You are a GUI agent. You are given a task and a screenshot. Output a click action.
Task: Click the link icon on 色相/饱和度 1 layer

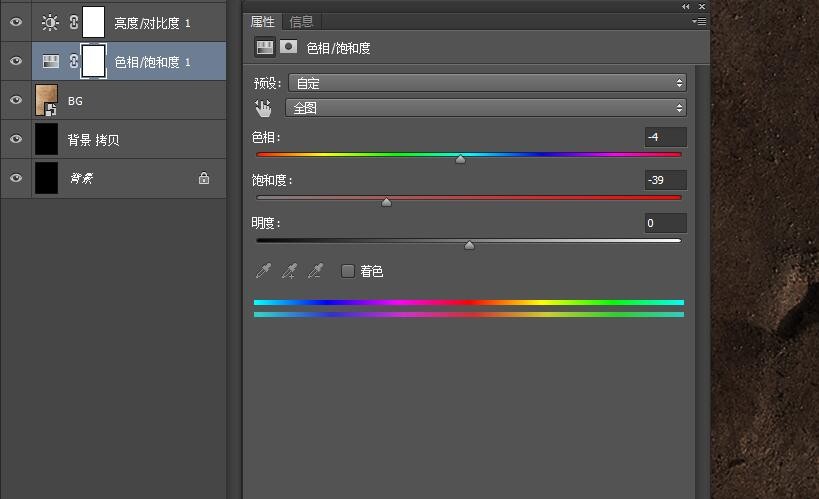tap(73, 62)
